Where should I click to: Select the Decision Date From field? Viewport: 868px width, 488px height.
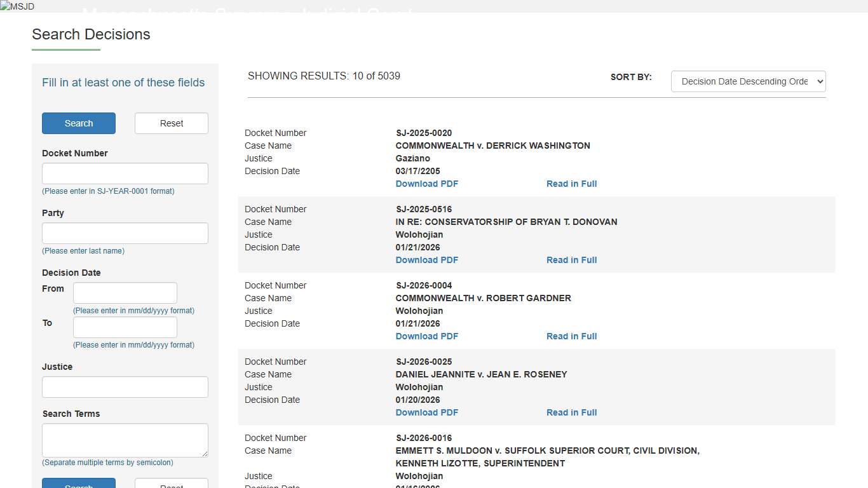pyautogui.click(x=125, y=293)
